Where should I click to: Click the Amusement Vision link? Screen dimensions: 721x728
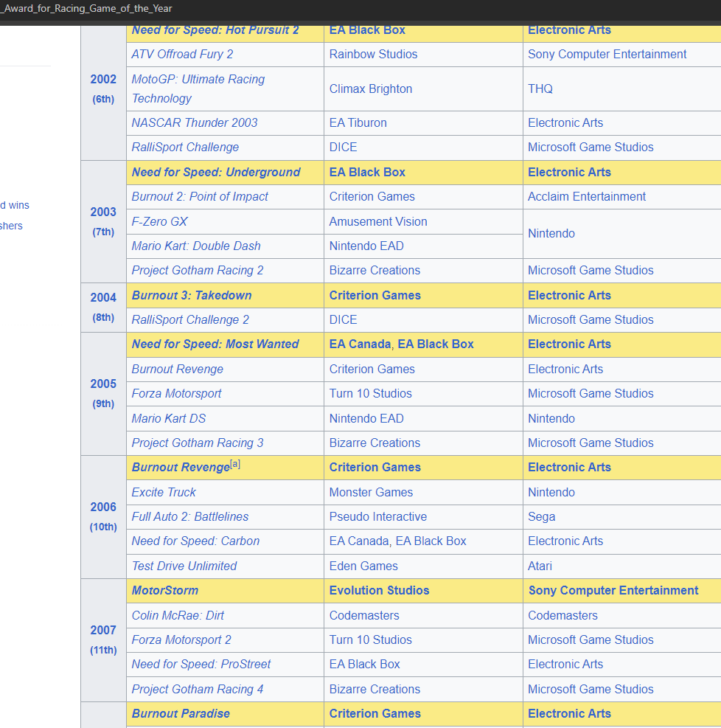click(x=378, y=221)
